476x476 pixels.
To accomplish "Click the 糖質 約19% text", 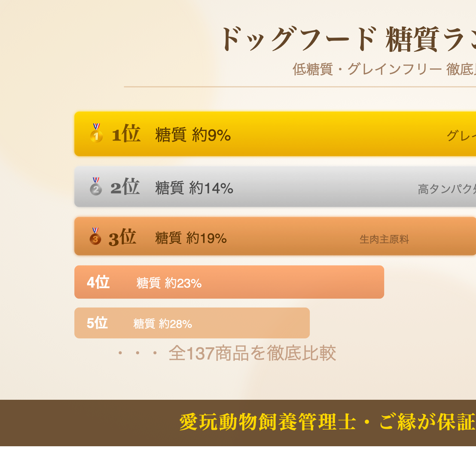I will tap(191, 238).
